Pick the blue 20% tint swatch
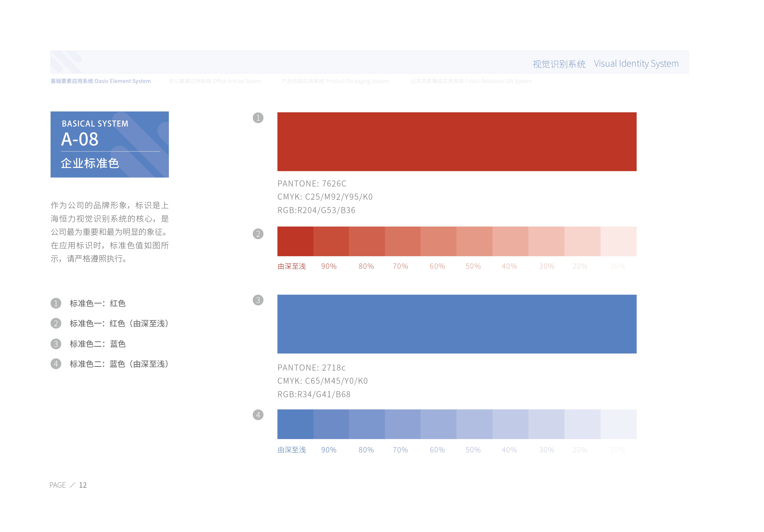This screenshot has width=764, height=532. pyautogui.click(x=582, y=424)
